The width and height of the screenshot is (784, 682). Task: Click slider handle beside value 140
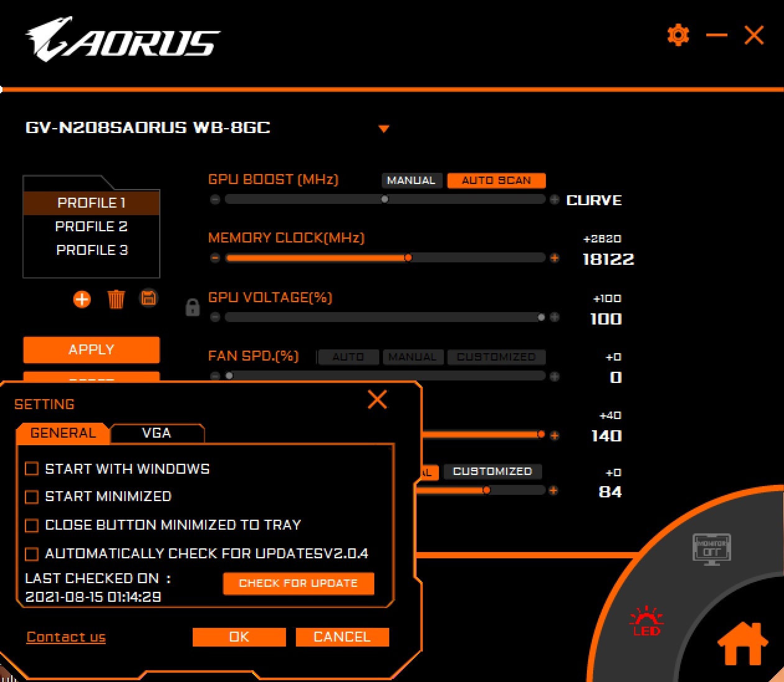541,434
